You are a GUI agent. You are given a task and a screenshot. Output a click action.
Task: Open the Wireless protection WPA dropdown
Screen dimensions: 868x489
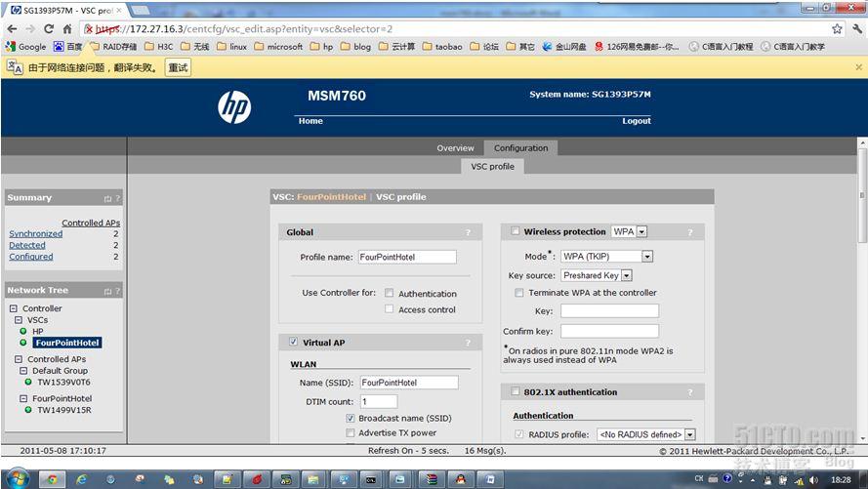629,231
